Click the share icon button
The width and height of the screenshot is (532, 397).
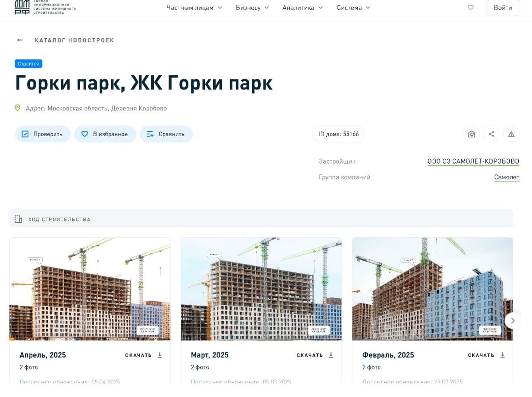click(491, 134)
